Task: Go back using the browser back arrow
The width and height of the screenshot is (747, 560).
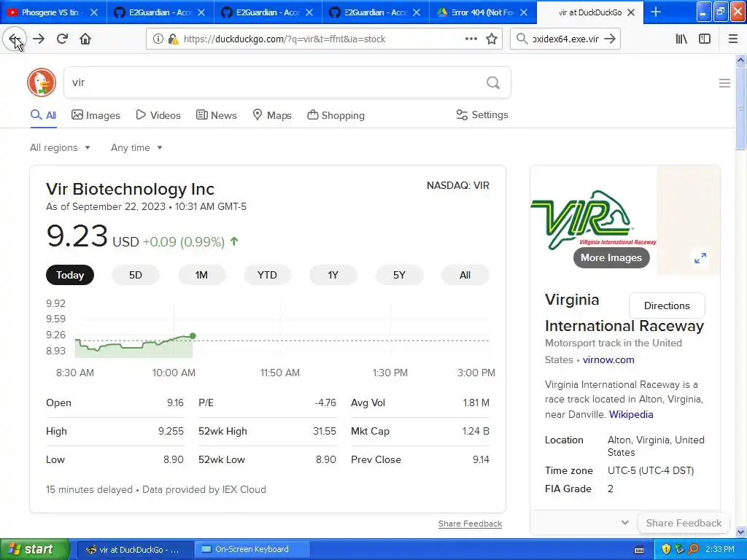Action: 15,39
